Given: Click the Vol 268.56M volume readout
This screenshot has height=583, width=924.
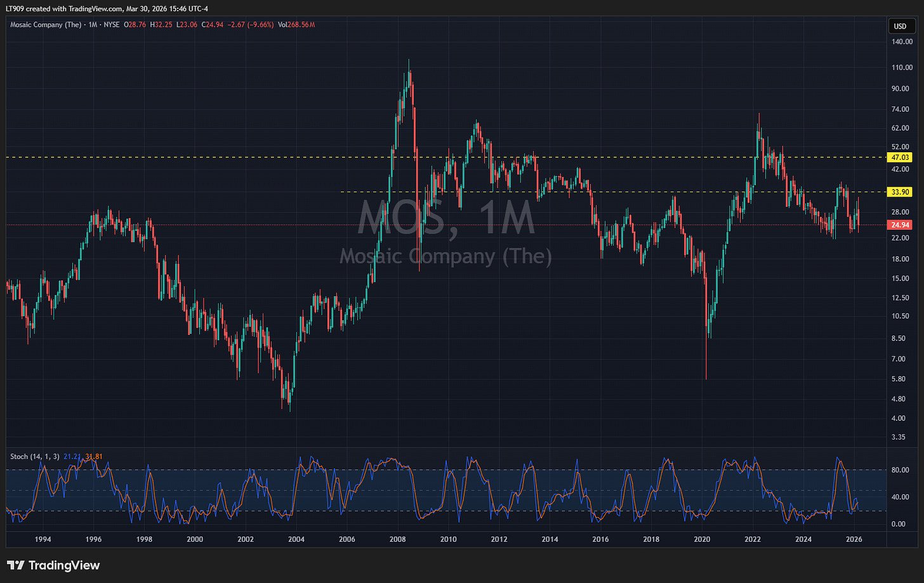Looking at the screenshot, I should click(x=296, y=25).
